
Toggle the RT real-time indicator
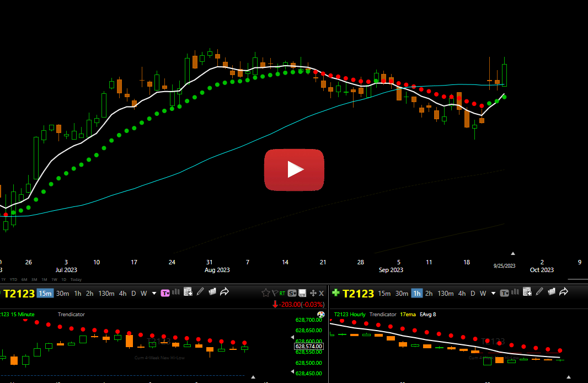(x=282, y=294)
